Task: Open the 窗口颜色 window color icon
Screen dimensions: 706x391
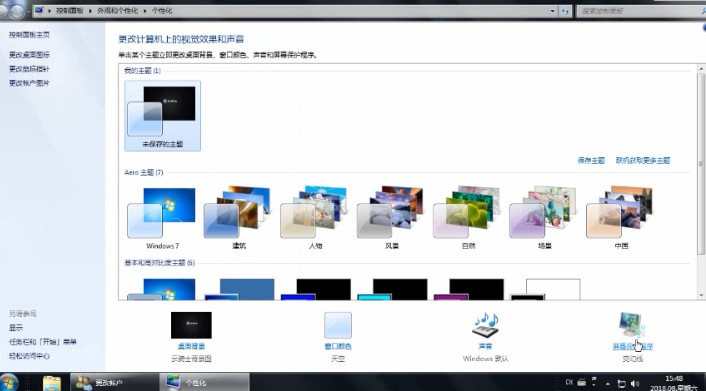Action: [x=338, y=325]
